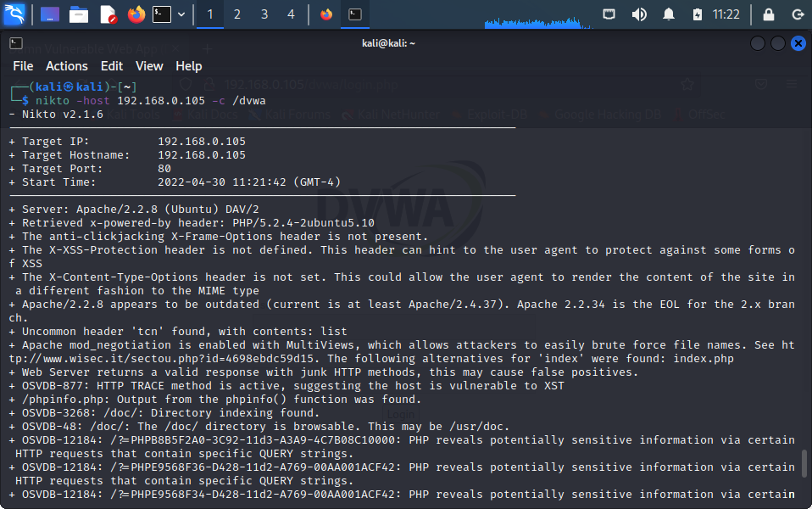Click the 11:22 panel clock
Screen dimensions: 812x509
[726, 14]
